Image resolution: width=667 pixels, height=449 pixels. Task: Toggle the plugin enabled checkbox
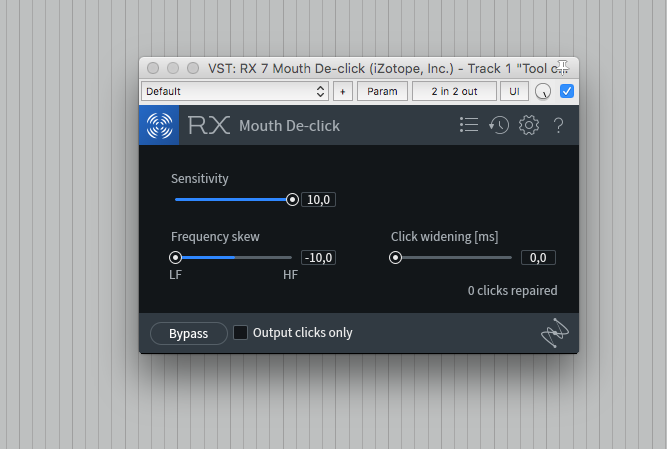point(567,91)
